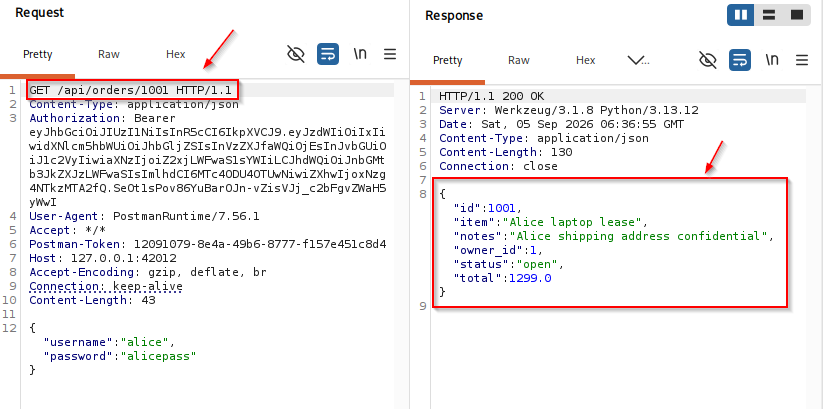
Task: Click the Server Werkzeug header line
Action: (569, 110)
